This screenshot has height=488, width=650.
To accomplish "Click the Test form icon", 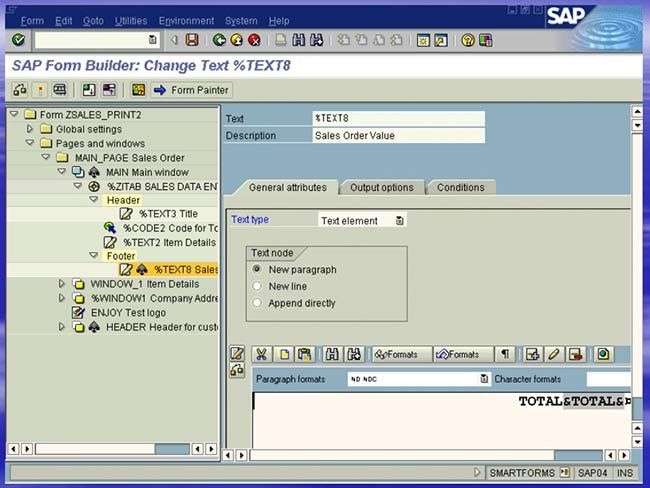I will [60, 90].
